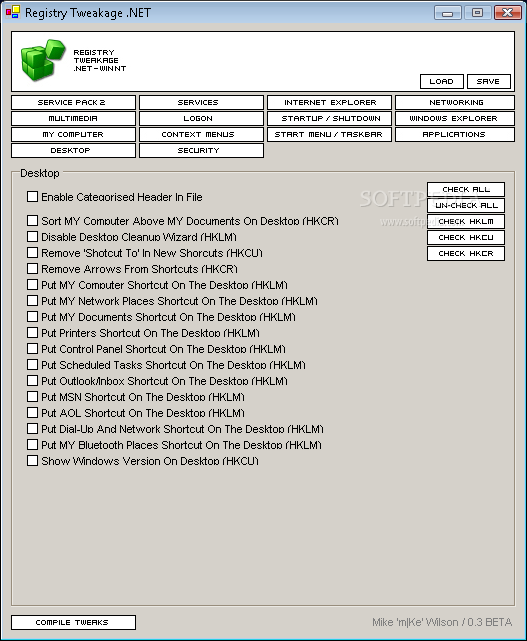Tick Show Windows Version On Desktop

32,461
